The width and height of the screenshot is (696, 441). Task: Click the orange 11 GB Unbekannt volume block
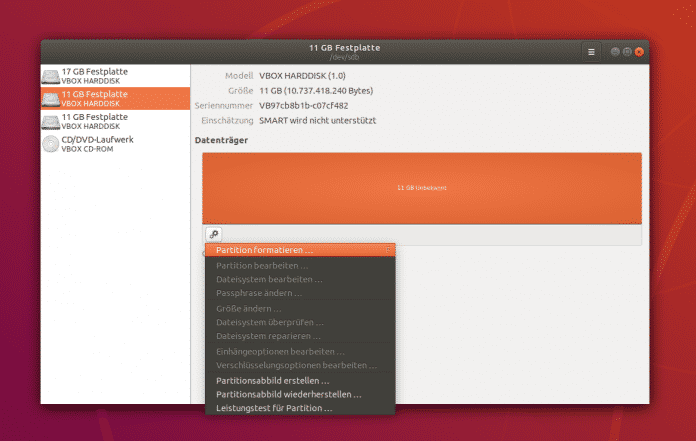[420, 187]
